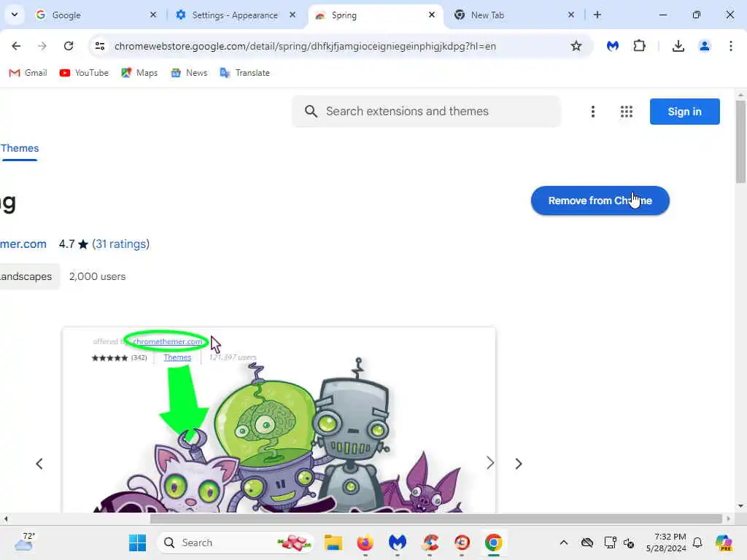Click the web store search magnifier icon

point(311,112)
